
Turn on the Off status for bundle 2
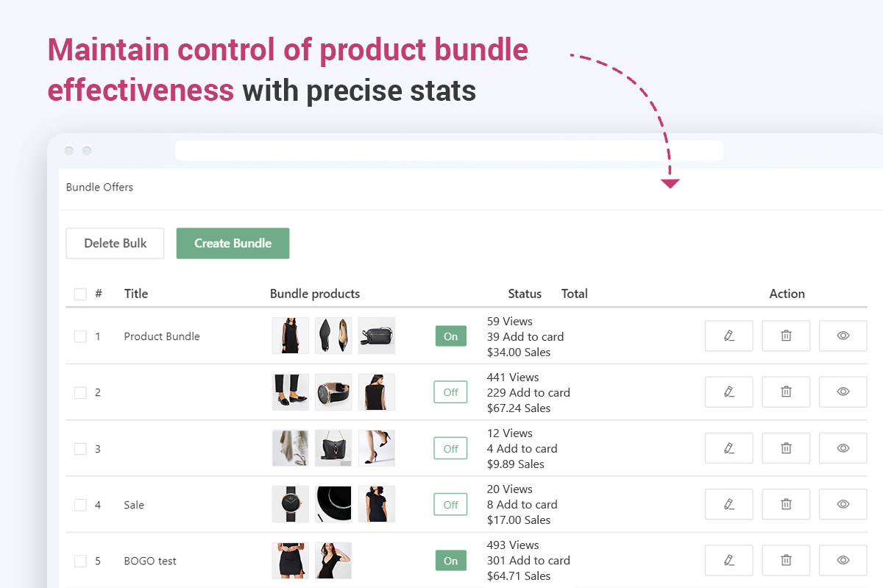coord(450,392)
